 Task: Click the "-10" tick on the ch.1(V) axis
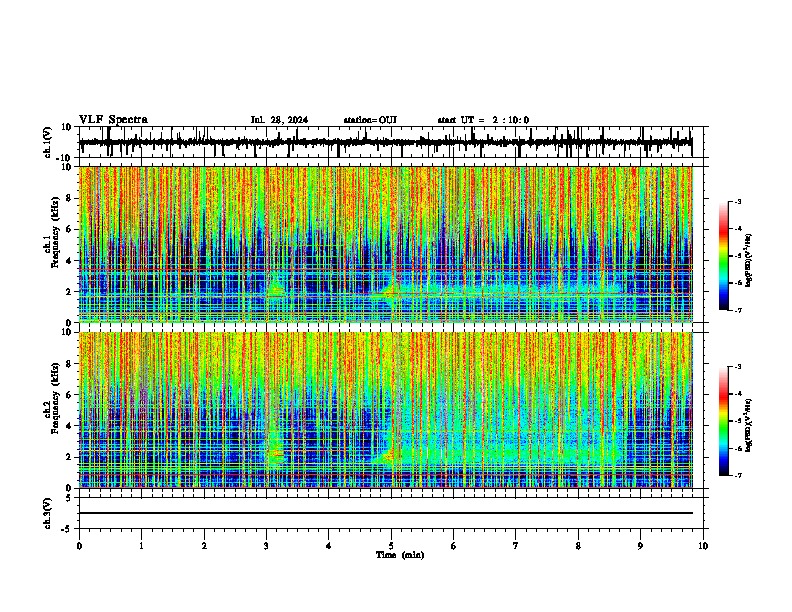66,158
